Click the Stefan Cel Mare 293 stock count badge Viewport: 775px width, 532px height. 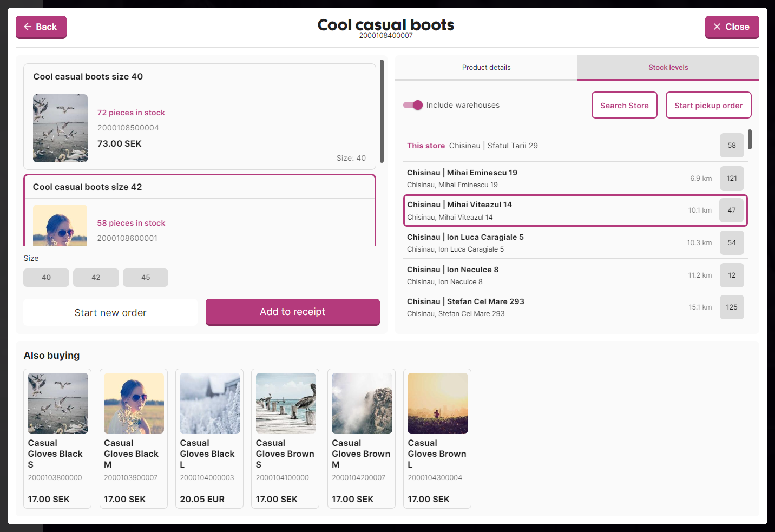pyautogui.click(x=732, y=307)
